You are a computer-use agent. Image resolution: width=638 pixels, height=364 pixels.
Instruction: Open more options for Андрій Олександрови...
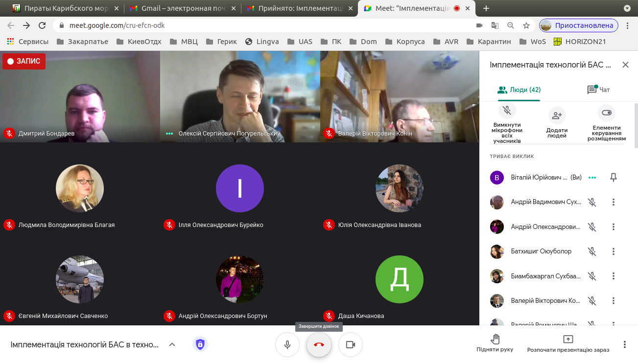[614, 227]
